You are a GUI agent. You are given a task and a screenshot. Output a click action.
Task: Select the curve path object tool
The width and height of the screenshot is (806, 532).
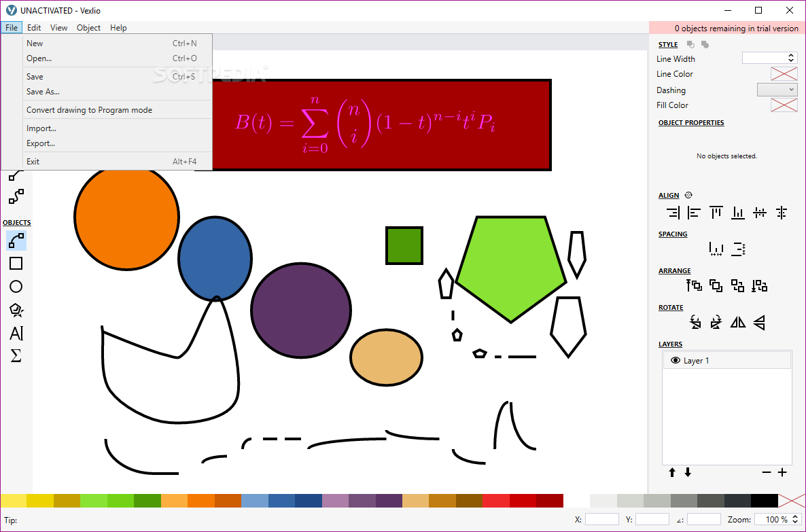tap(16, 241)
